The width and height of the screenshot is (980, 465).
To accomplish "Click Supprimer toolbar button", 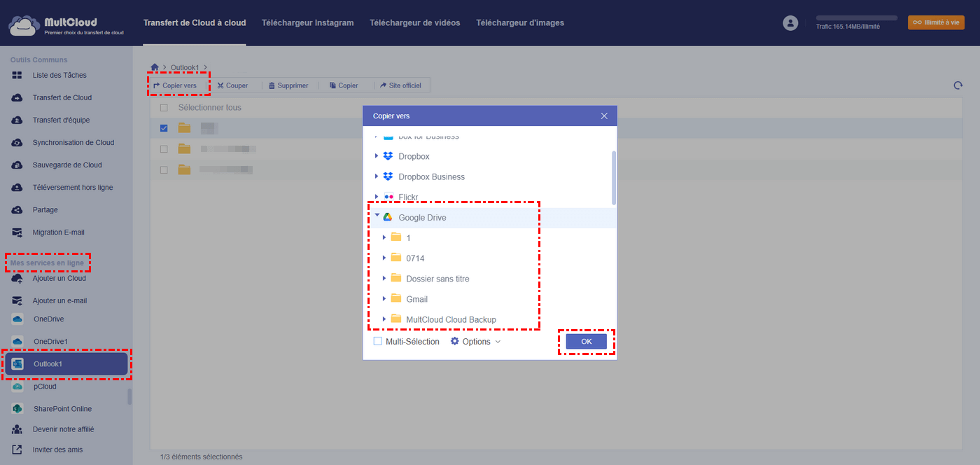I will pyautogui.click(x=288, y=85).
